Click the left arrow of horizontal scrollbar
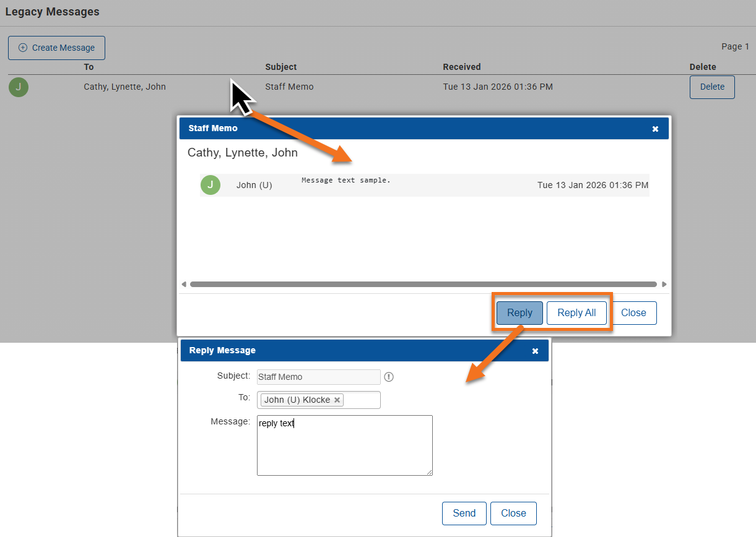756x537 pixels. click(x=184, y=285)
